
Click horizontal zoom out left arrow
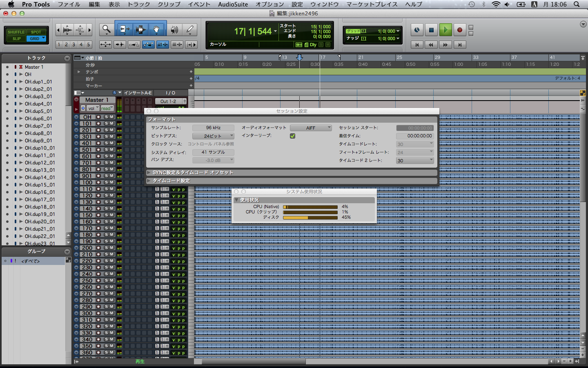point(58,29)
